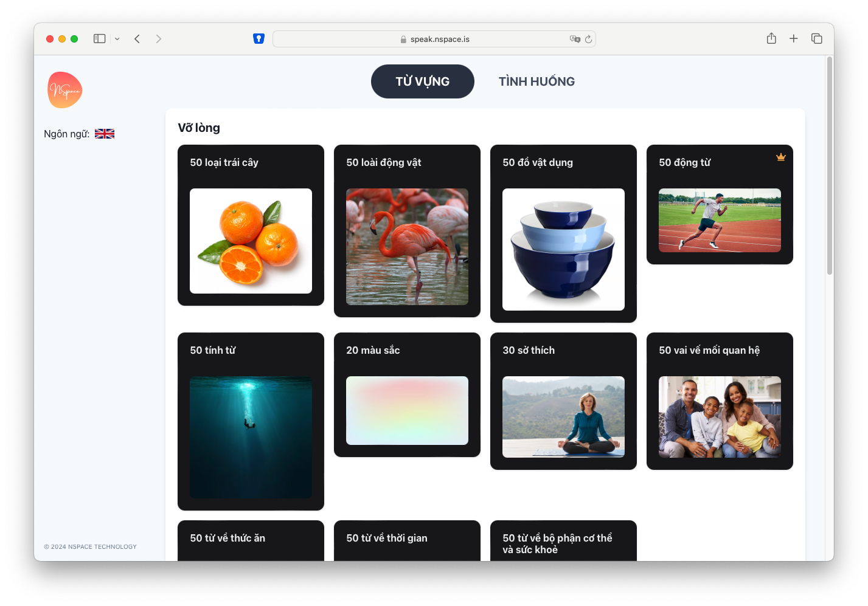Click the flamingo animals thumbnail

click(x=407, y=247)
